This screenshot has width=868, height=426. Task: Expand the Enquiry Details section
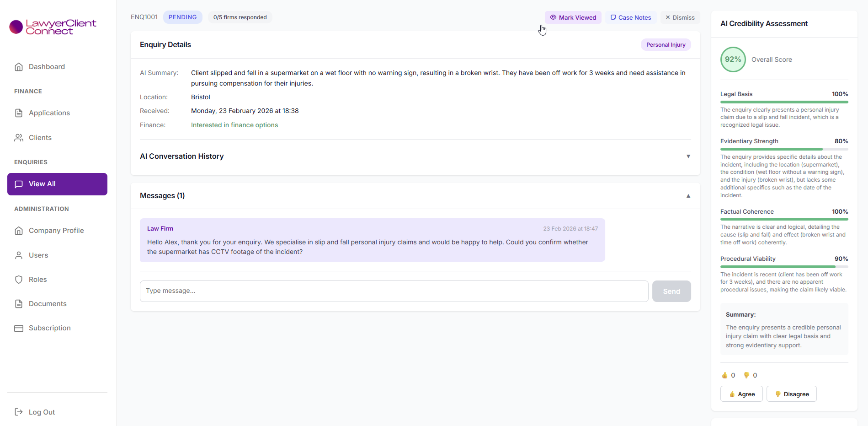click(x=165, y=44)
